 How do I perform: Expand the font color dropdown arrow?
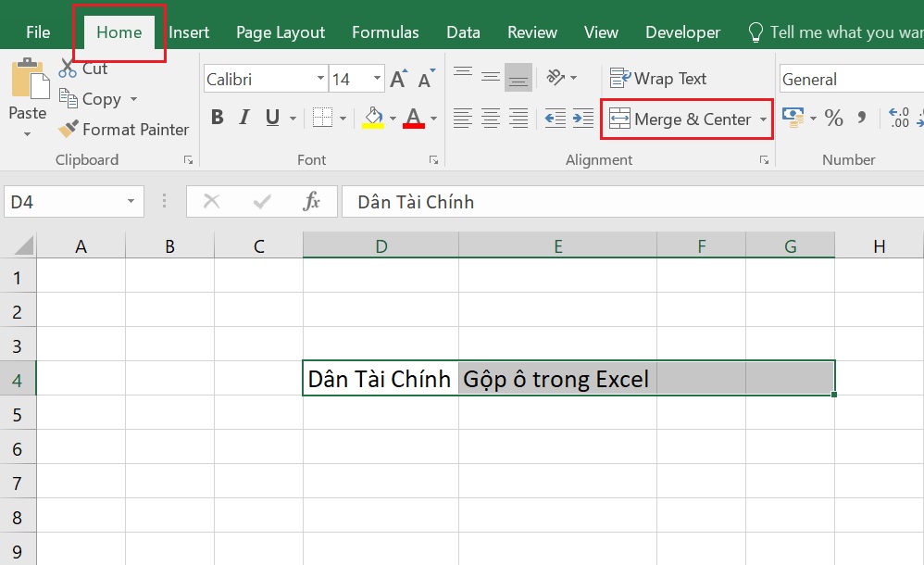[433, 119]
